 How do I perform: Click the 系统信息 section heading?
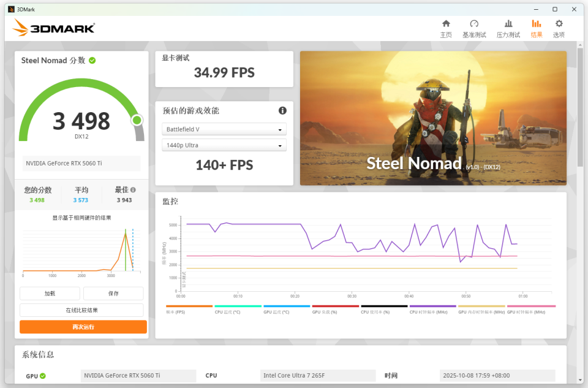(x=38, y=355)
